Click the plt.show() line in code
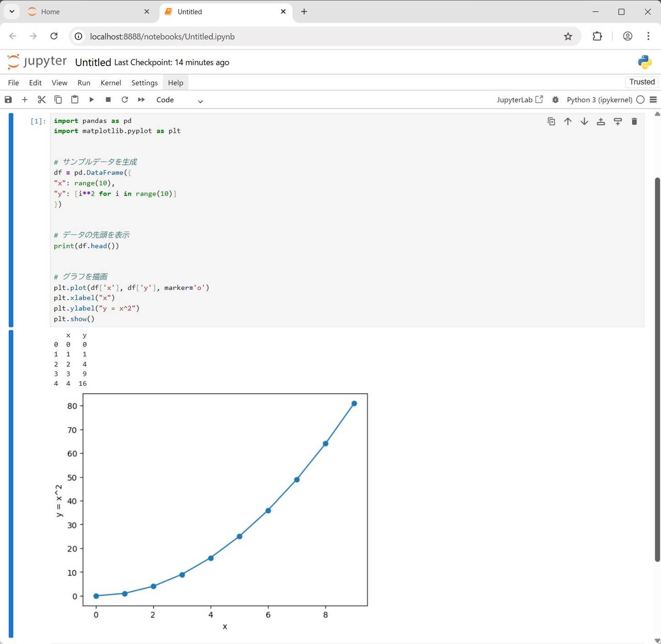Viewport: 661px width, 644px height. point(74,319)
